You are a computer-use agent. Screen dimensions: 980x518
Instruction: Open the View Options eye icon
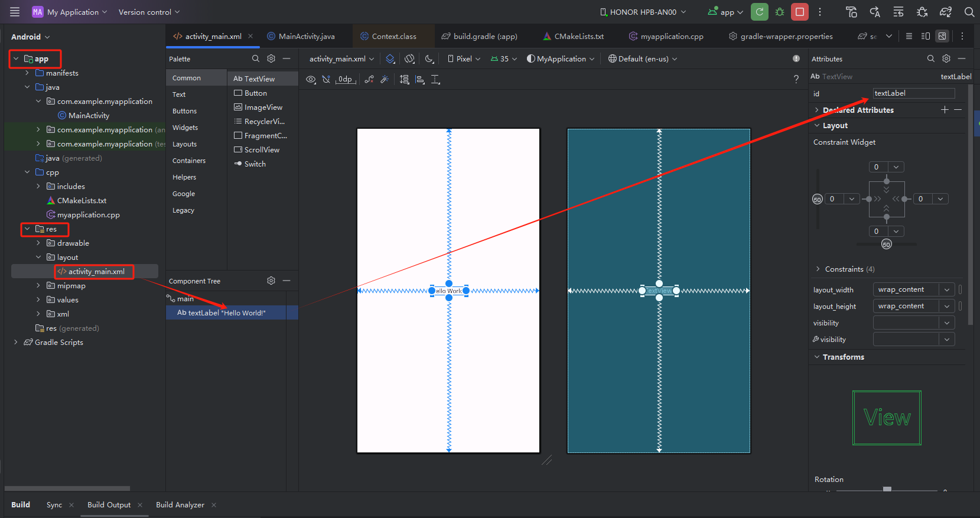(311, 79)
